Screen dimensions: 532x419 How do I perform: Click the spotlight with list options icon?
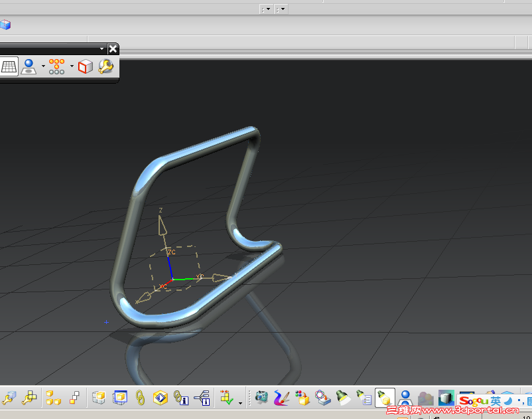point(364,398)
